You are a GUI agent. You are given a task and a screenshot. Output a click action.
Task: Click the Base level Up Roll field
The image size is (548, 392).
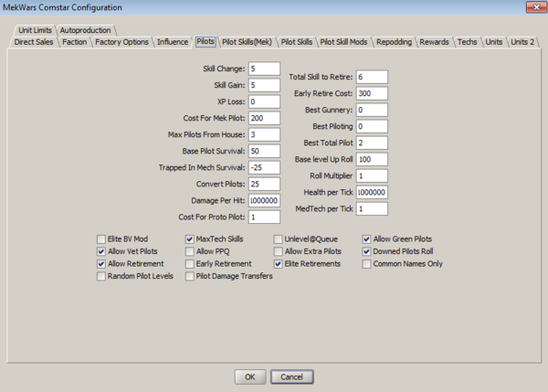click(373, 159)
